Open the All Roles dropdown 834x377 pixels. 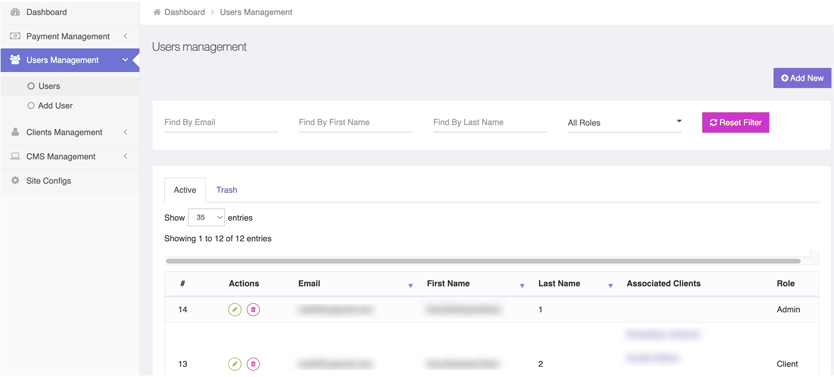(x=624, y=123)
